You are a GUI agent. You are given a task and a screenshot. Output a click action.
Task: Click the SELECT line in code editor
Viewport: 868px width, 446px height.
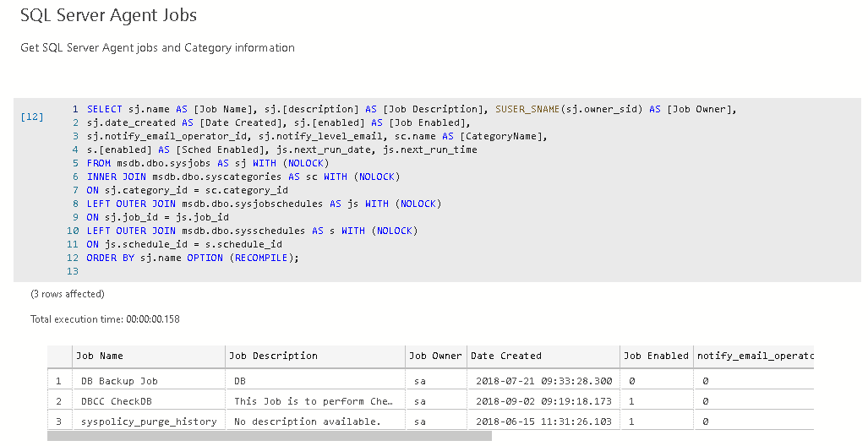pos(412,110)
